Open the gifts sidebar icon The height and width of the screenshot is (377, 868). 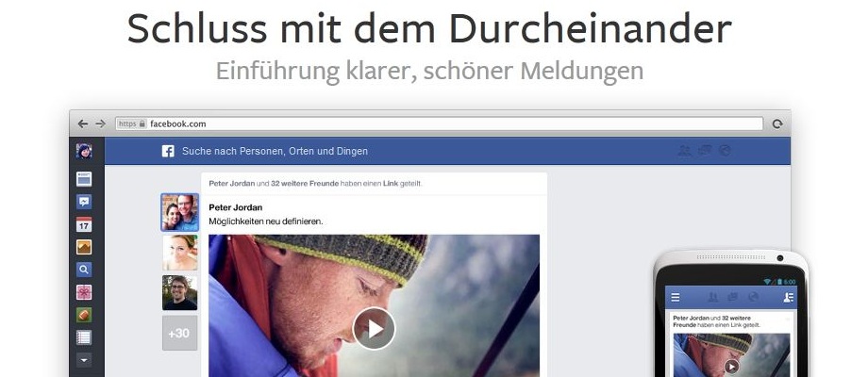(x=84, y=292)
